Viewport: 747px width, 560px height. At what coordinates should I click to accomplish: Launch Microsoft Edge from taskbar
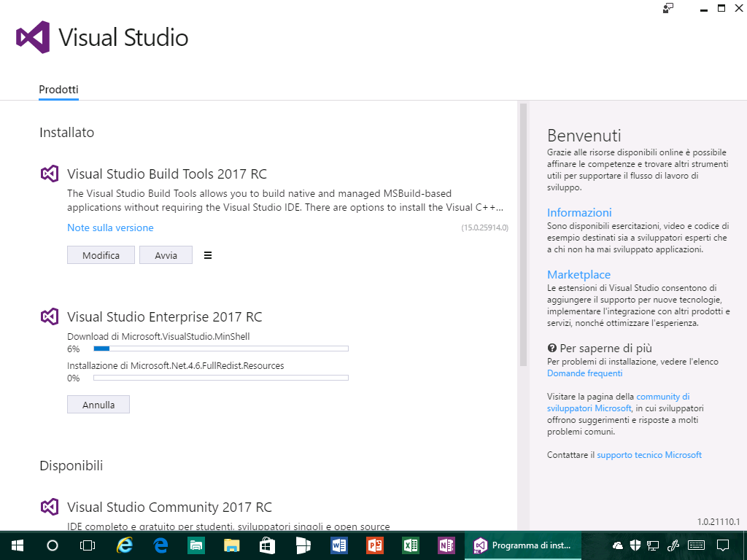pos(160,545)
